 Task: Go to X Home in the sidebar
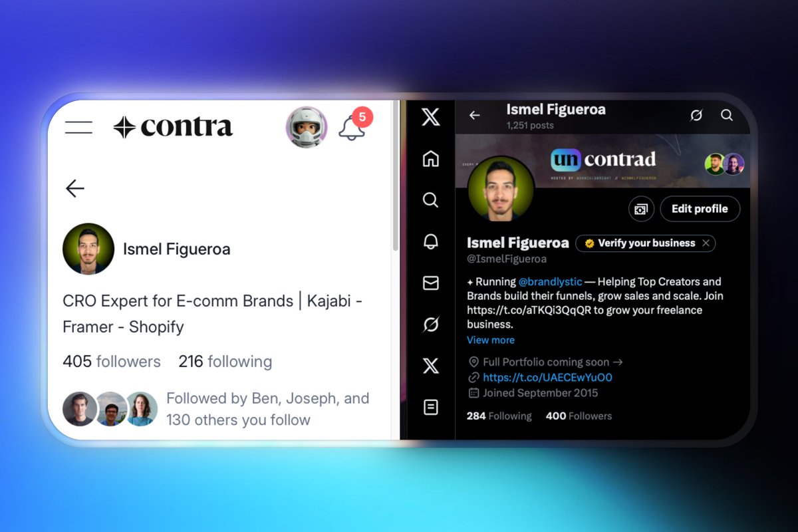[x=431, y=159]
